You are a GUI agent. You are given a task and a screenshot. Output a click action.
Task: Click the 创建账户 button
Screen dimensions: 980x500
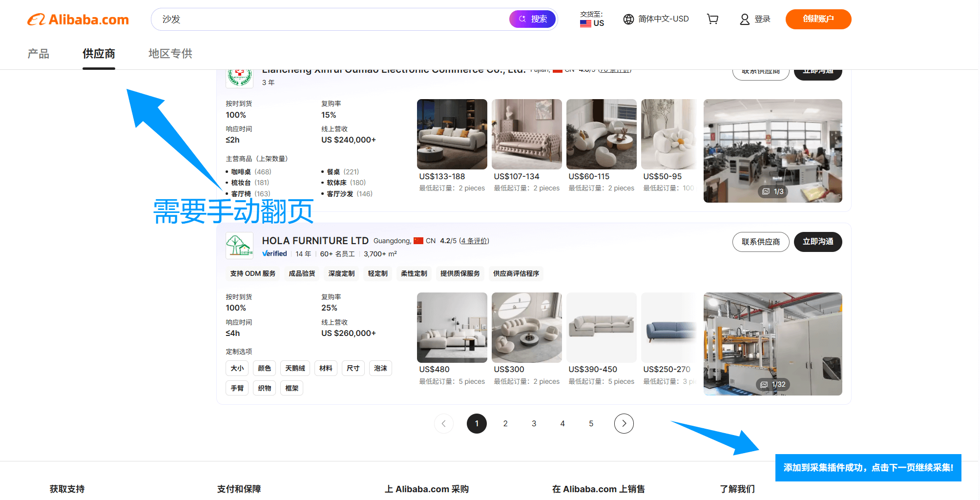tap(818, 19)
